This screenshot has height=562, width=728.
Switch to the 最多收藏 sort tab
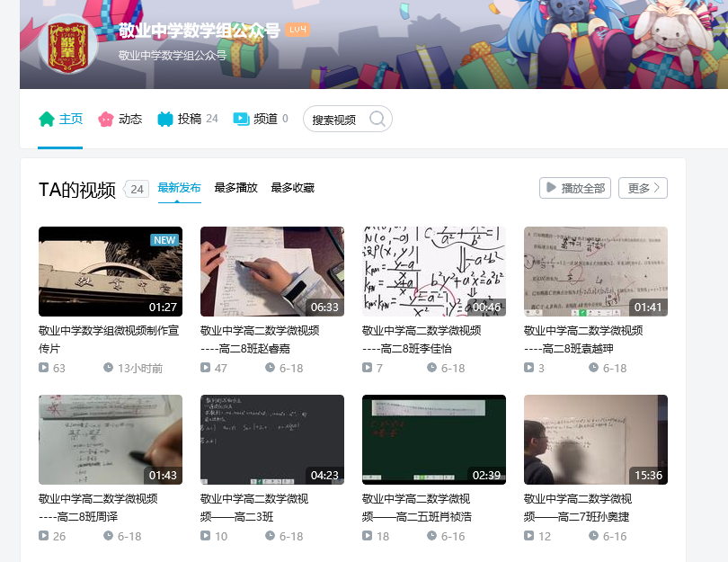pos(292,188)
